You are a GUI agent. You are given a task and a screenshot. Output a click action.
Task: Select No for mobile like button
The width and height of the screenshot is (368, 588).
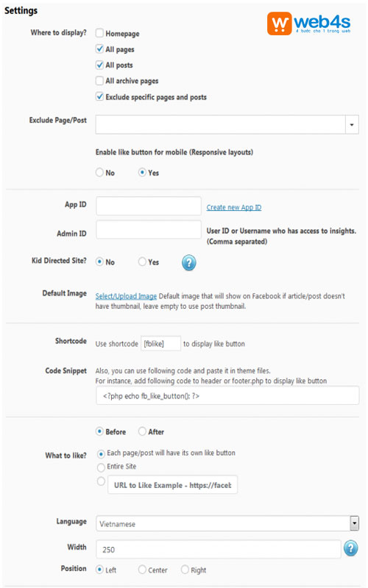(99, 172)
